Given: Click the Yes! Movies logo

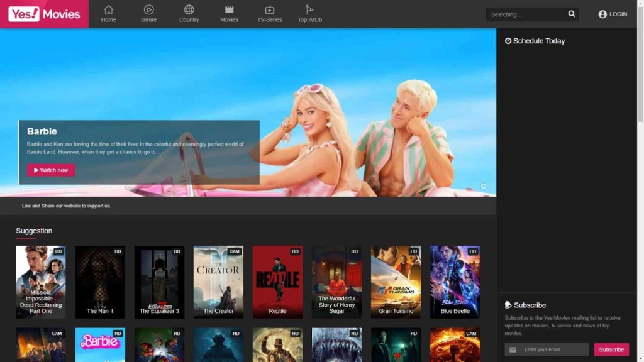Looking at the screenshot, I should pyautogui.click(x=44, y=14).
